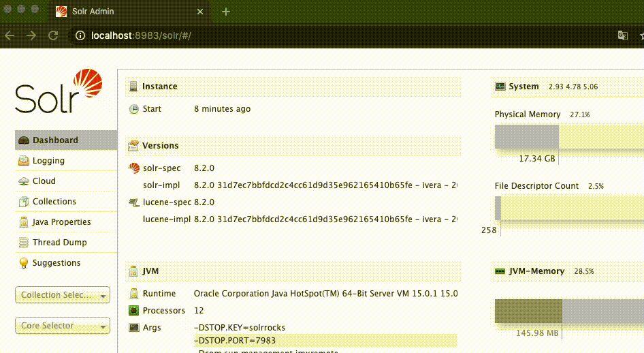Image resolution: width=644 pixels, height=353 pixels.
Task: Click the Physical Memory 27.1% label
Action: (579, 114)
